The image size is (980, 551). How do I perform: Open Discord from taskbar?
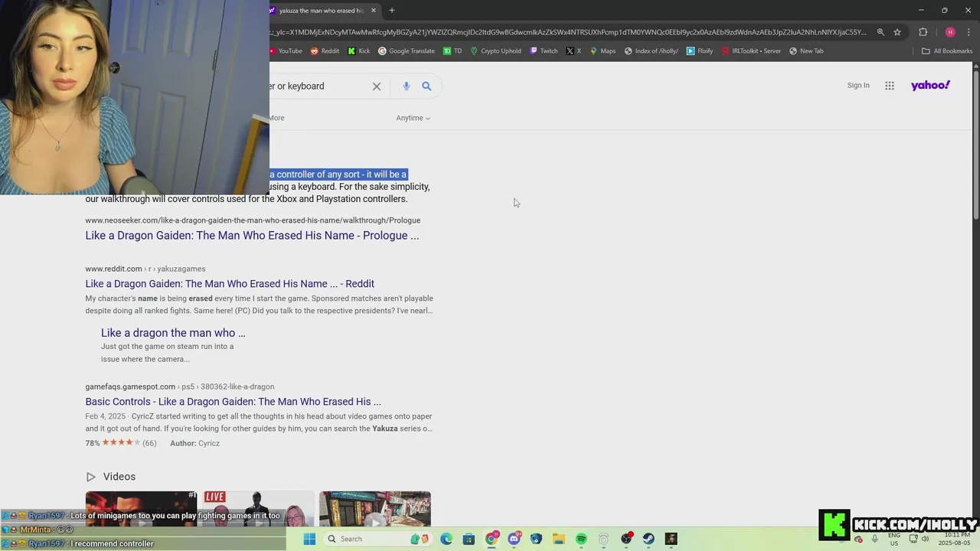point(514,539)
